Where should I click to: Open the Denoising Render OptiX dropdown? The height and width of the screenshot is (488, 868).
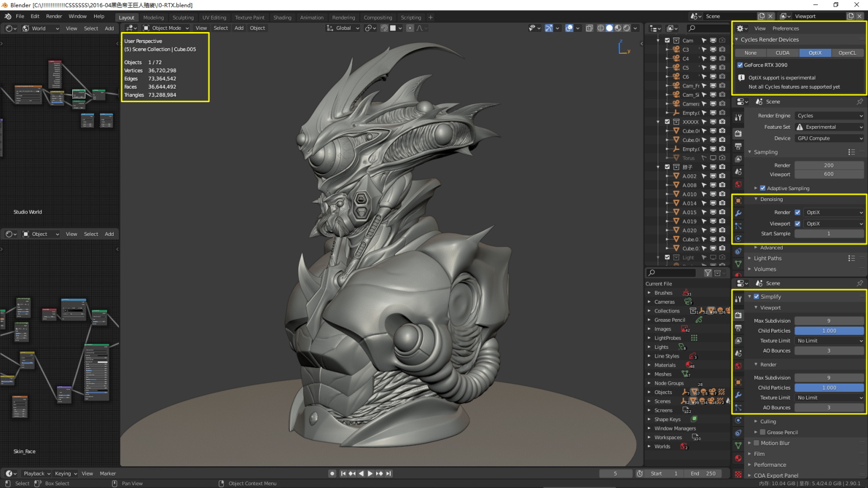click(x=834, y=212)
